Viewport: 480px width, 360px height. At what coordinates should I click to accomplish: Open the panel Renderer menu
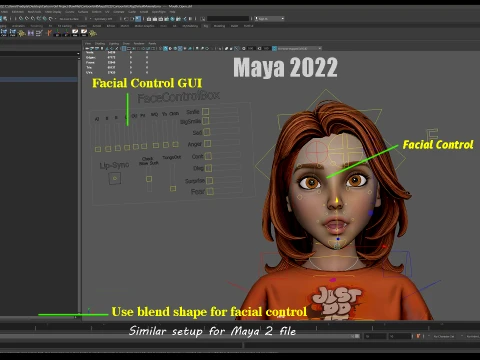(139, 43)
